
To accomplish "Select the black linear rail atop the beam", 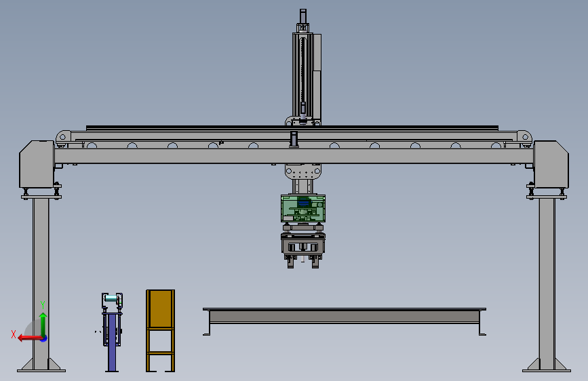I will [292, 128].
